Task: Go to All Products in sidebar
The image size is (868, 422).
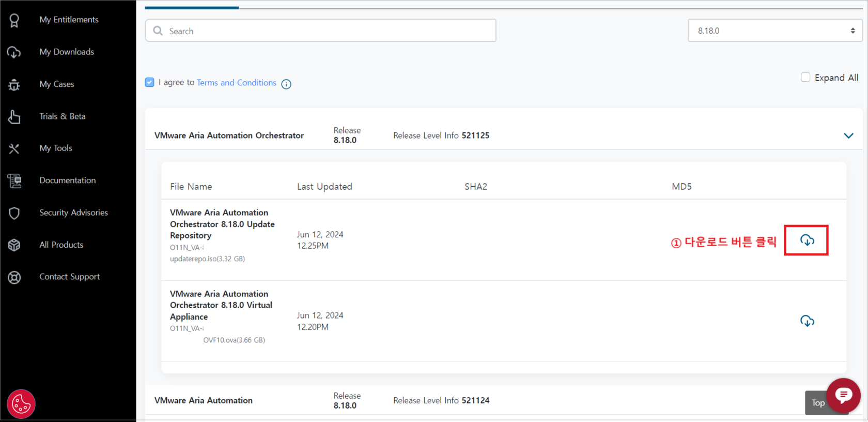Action: coord(61,245)
